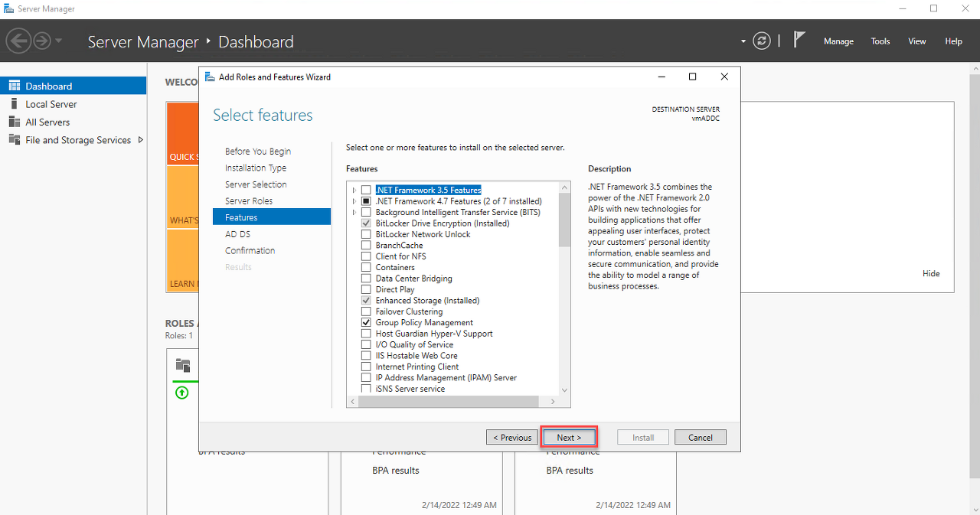Check the IIS Hostable Web Core checkbox
This screenshot has height=515, width=980.
click(x=366, y=355)
